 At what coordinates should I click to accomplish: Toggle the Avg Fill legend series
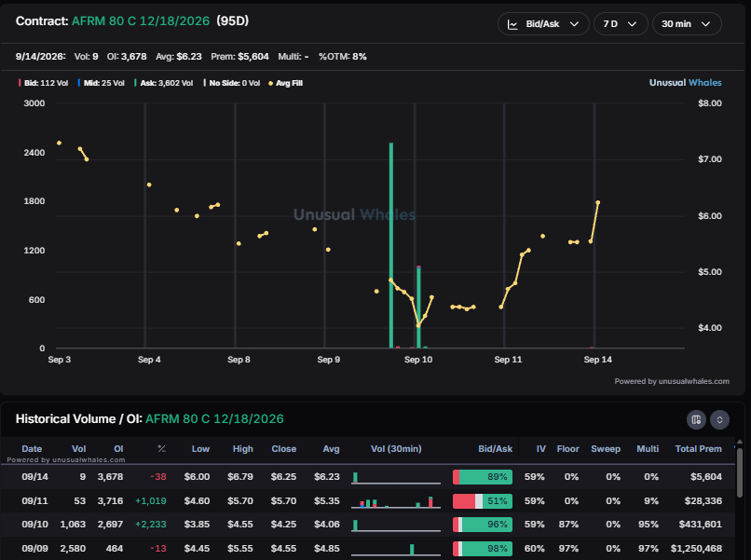click(x=285, y=83)
